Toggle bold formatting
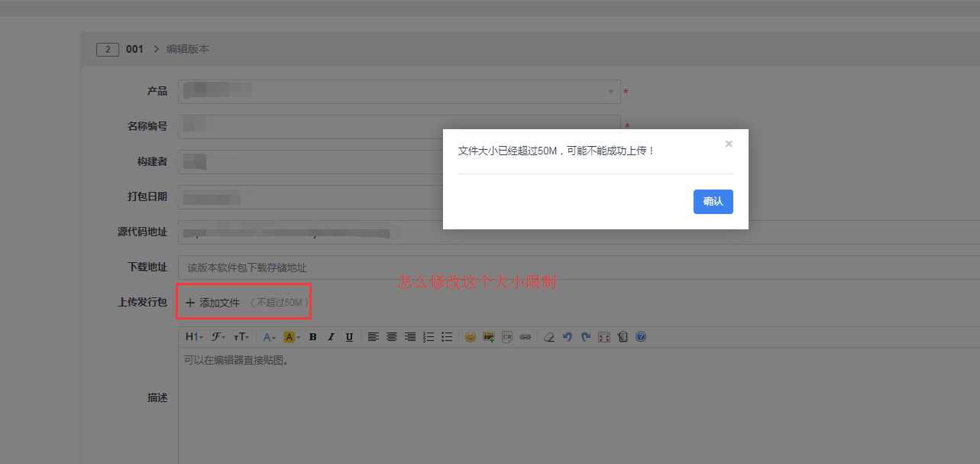The height and width of the screenshot is (464, 980). (x=312, y=336)
